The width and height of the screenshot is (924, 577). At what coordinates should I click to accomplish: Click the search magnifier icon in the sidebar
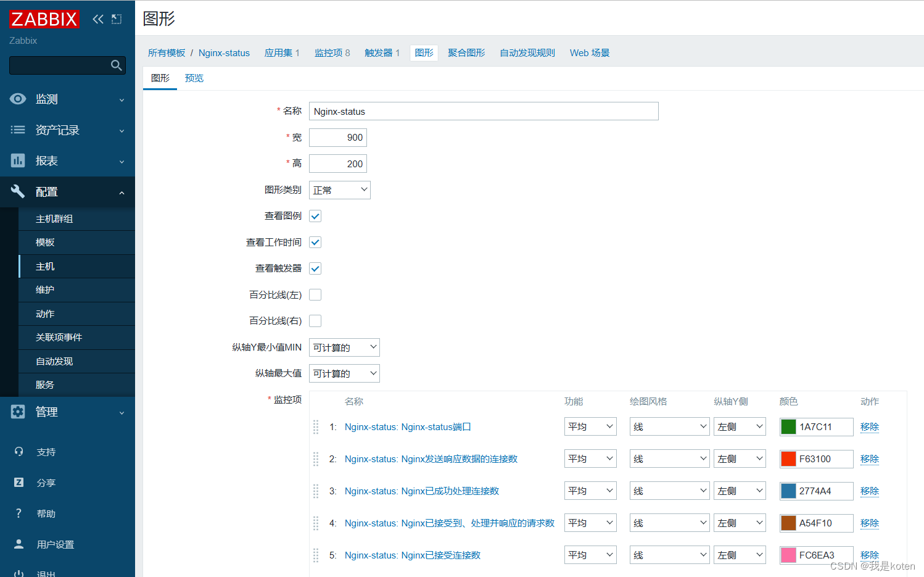click(116, 65)
